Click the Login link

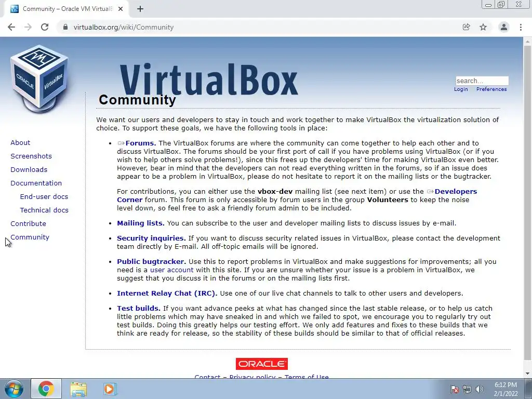[x=461, y=89]
